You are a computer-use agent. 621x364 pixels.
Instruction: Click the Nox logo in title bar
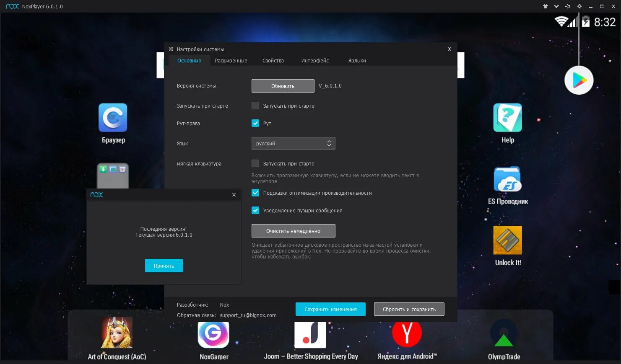pyautogui.click(x=13, y=6)
